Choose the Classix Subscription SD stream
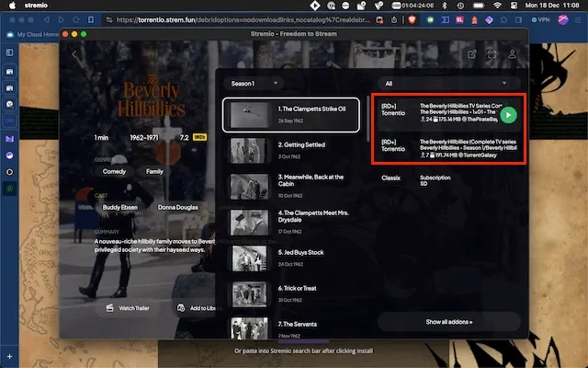588x368 pixels. click(449, 180)
